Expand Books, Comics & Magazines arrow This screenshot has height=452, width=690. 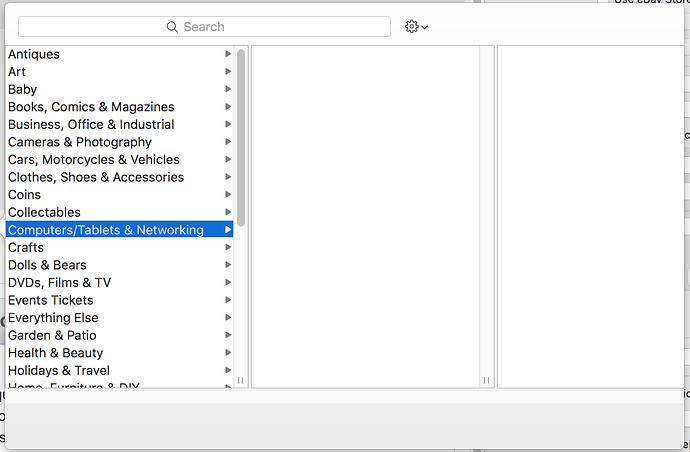click(x=228, y=107)
